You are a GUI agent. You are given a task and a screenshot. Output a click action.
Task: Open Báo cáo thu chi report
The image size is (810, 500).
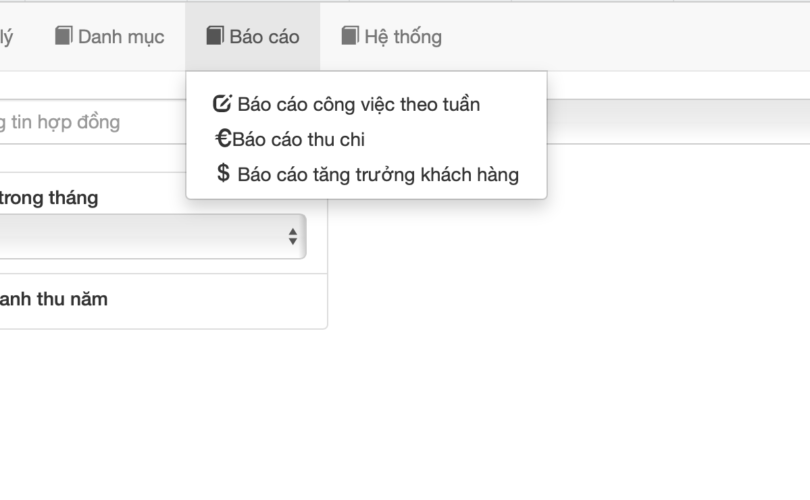coord(298,139)
